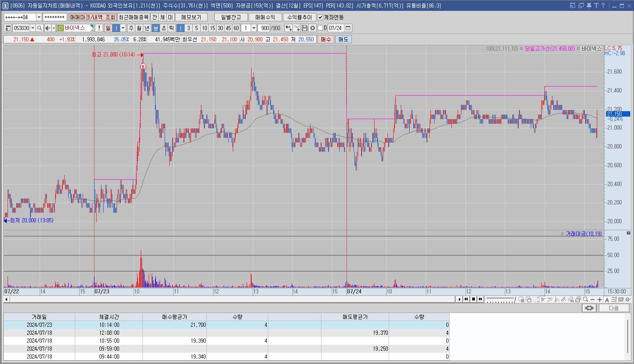Select the 틱 tick period toggle
634x364 pixels.
[x=171, y=28]
